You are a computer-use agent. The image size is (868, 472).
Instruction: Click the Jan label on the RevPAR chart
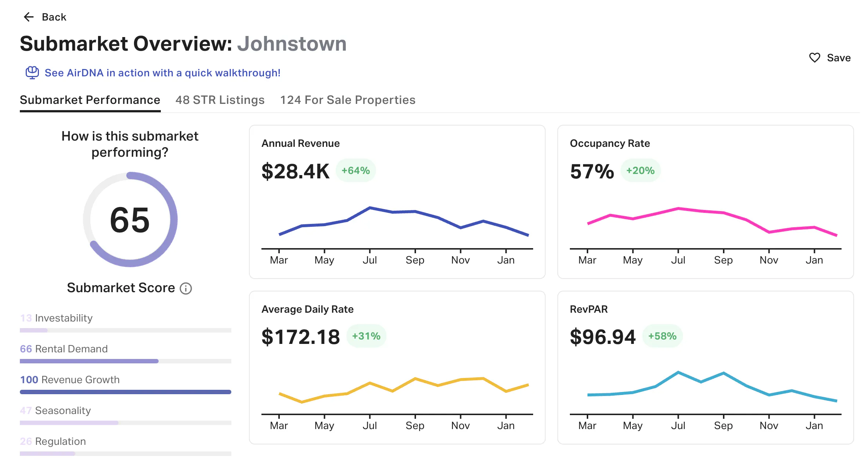click(814, 426)
